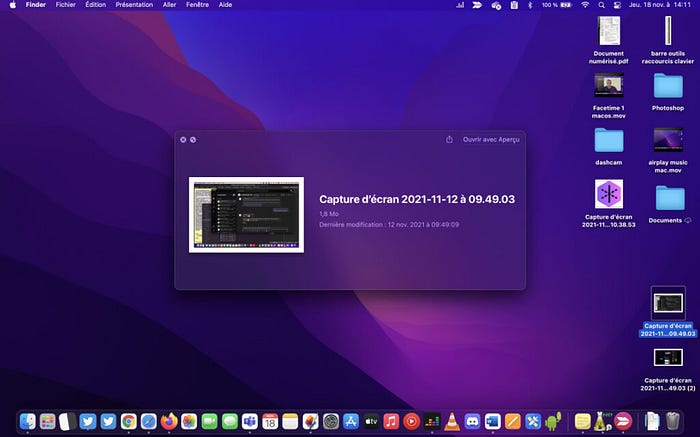Open Calendar showing 18 in the Dock
The width and height of the screenshot is (700, 437).
270,421
